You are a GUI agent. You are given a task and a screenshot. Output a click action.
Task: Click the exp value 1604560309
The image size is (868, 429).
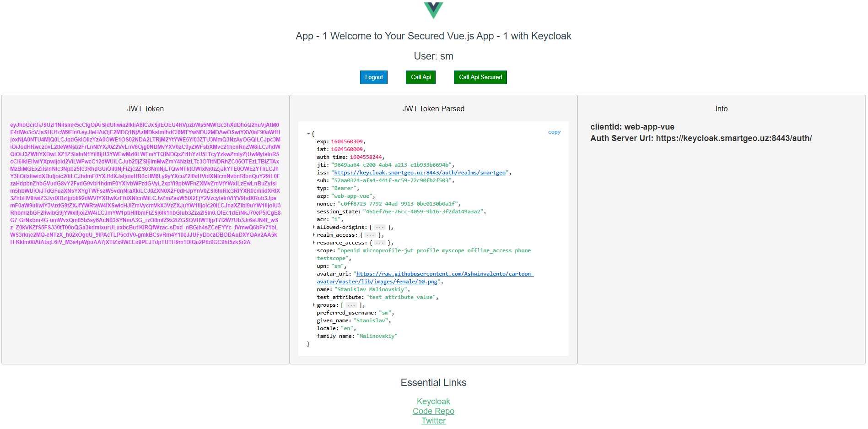[347, 141]
